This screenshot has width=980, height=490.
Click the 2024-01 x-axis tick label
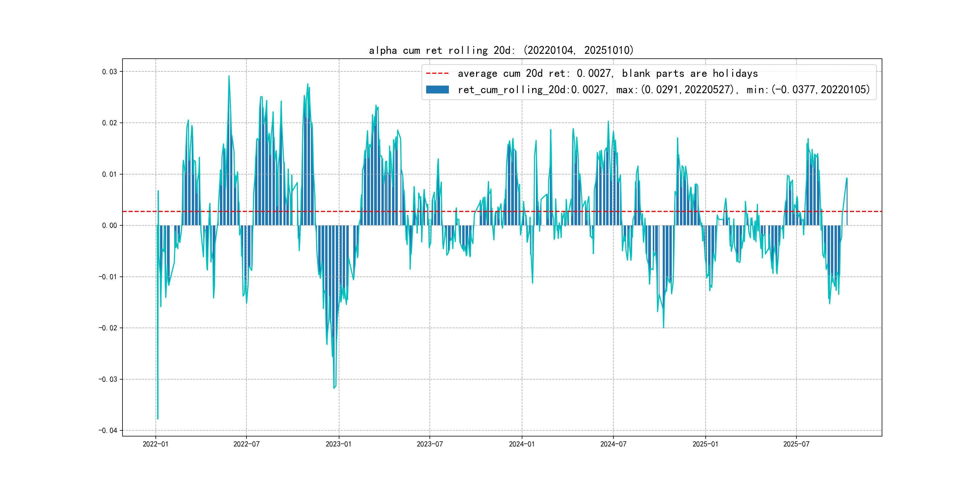(521, 444)
